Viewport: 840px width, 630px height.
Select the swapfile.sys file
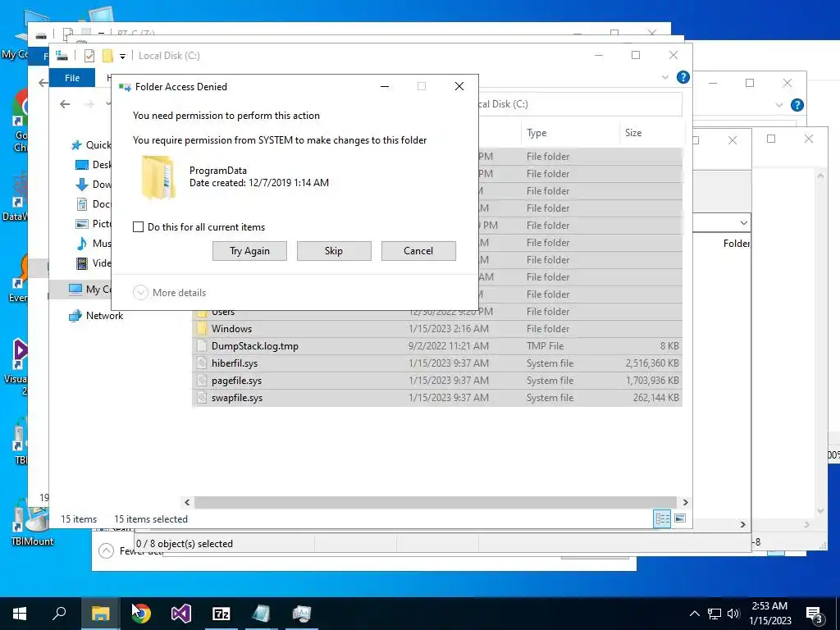click(437, 398)
